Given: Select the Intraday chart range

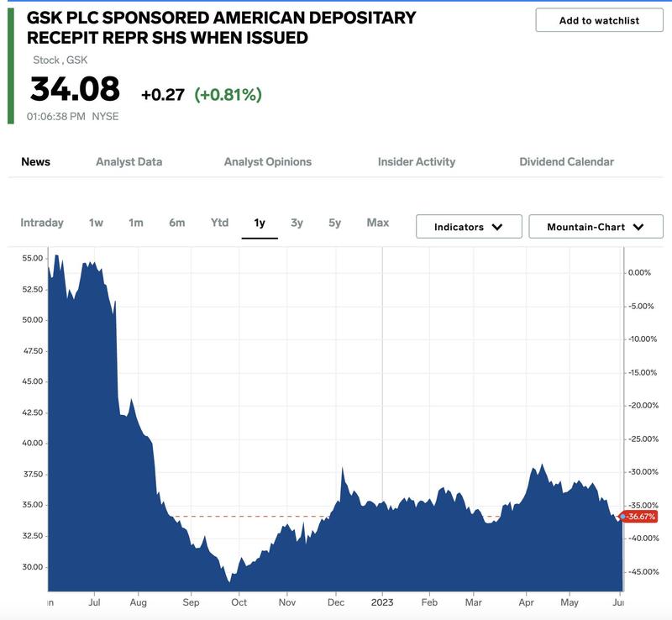Looking at the screenshot, I should pos(42,223).
